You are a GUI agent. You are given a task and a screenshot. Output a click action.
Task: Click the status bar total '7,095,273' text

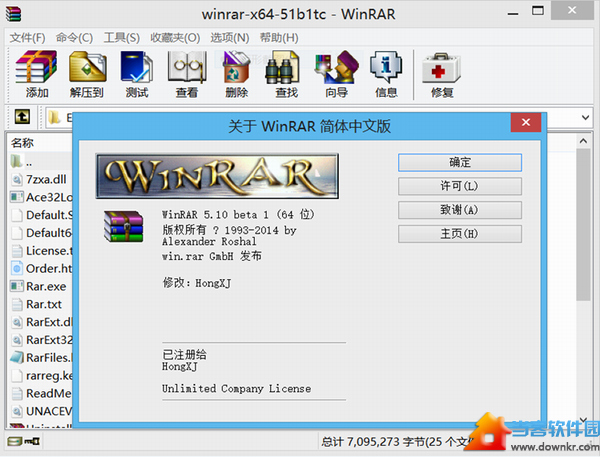[373, 442]
